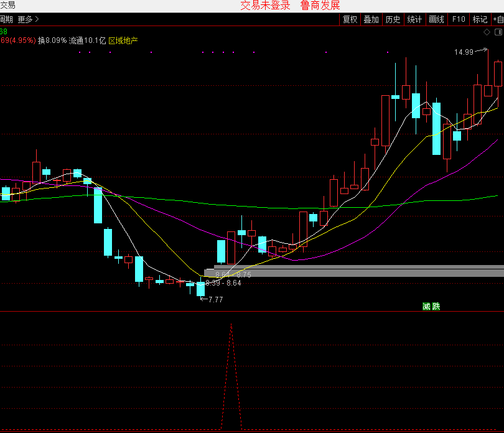The height and width of the screenshot is (433, 504).
Task: Click the 14.99 high price label
Action: (464, 52)
